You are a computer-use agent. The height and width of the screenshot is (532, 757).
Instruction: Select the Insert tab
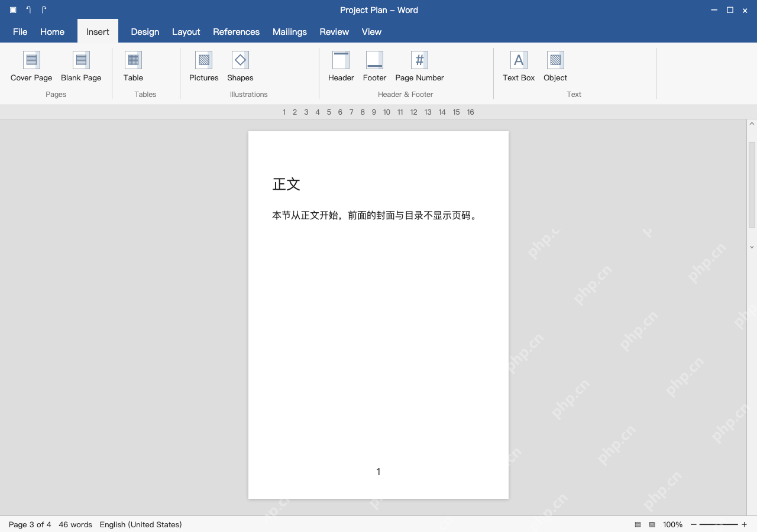pos(98,32)
